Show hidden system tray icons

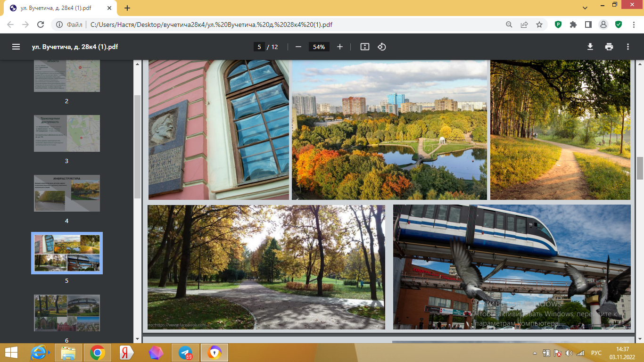pos(535,353)
